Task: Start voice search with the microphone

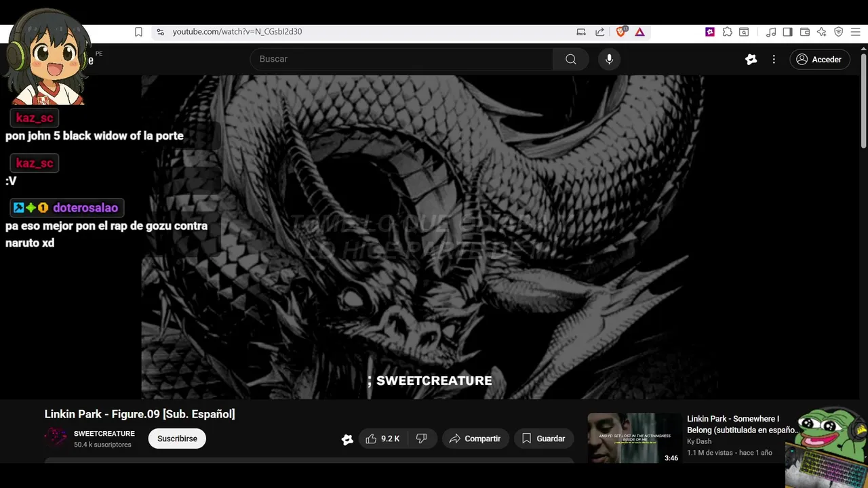Action: (609, 59)
